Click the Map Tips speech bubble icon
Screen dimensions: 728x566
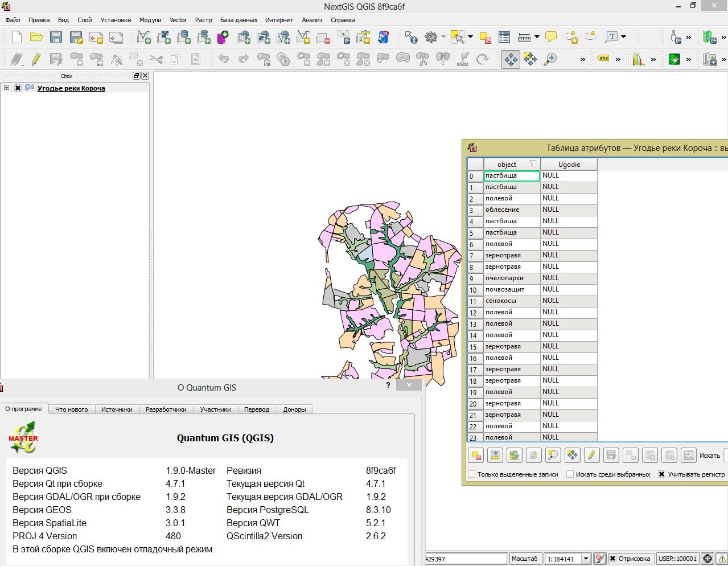click(551, 38)
